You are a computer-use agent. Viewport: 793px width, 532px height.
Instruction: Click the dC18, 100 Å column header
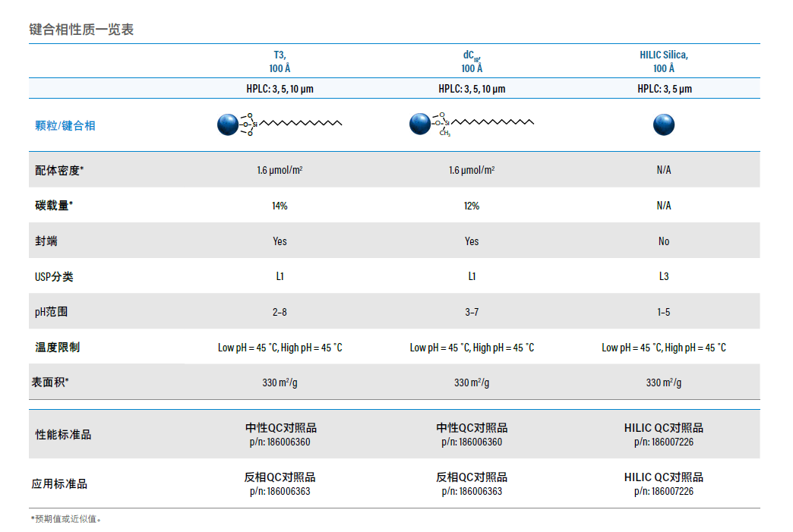click(472, 61)
